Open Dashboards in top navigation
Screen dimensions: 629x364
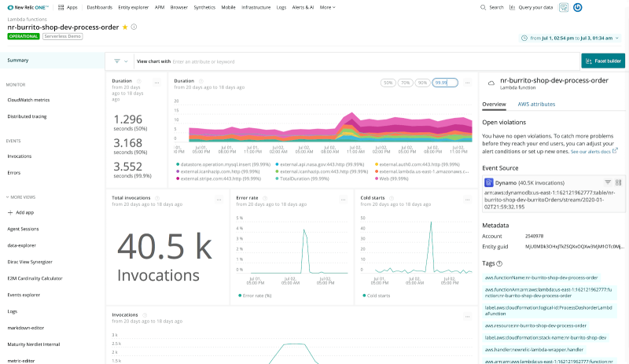tap(100, 7)
